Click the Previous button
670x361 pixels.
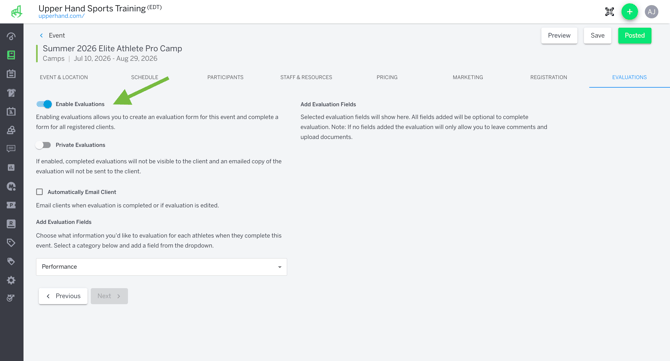(x=63, y=296)
